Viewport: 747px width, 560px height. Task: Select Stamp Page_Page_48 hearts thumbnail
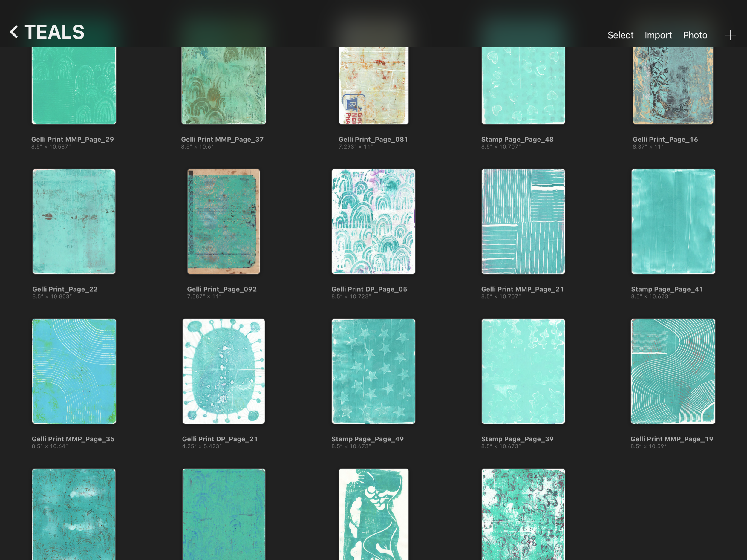(x=523, y=85)
